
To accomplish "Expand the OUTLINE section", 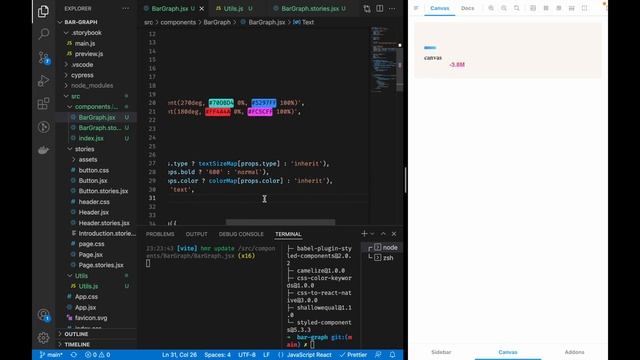I will [76, 334].
